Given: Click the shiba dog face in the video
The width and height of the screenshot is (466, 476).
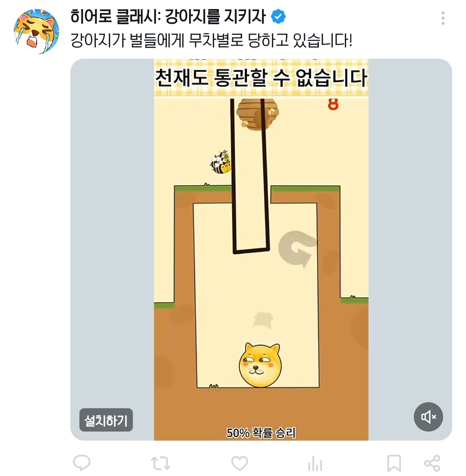Looking at the screenshot, I should click(x=260, y=366).
